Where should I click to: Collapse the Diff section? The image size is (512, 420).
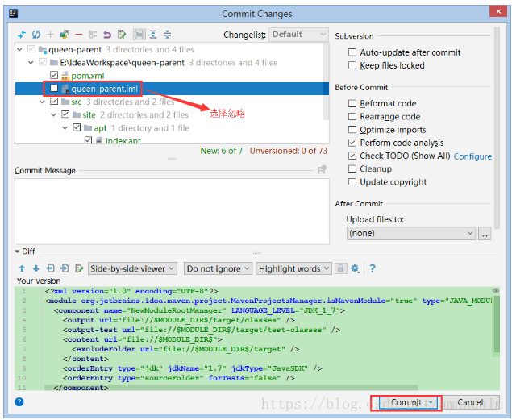click(x=17, y=252)
